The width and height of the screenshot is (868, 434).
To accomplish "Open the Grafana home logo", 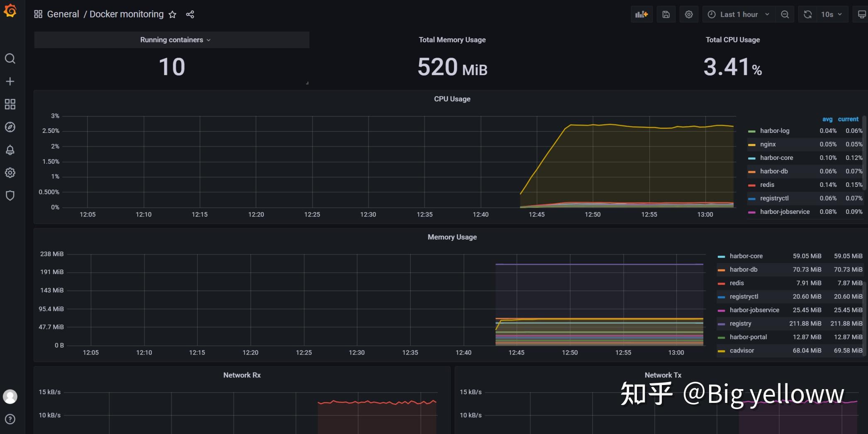I will (10, 11).
